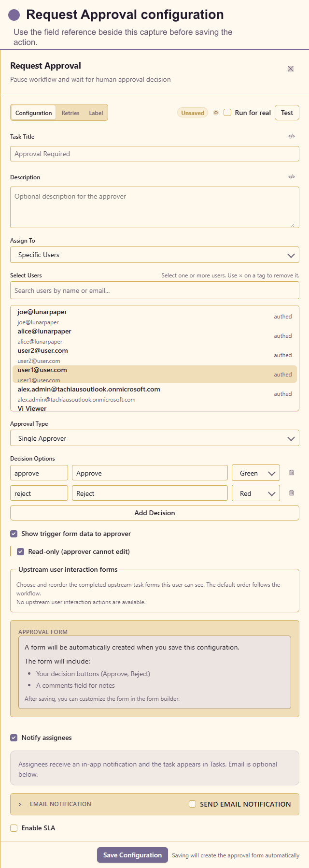Switch to the Label tab

[96, 113]
